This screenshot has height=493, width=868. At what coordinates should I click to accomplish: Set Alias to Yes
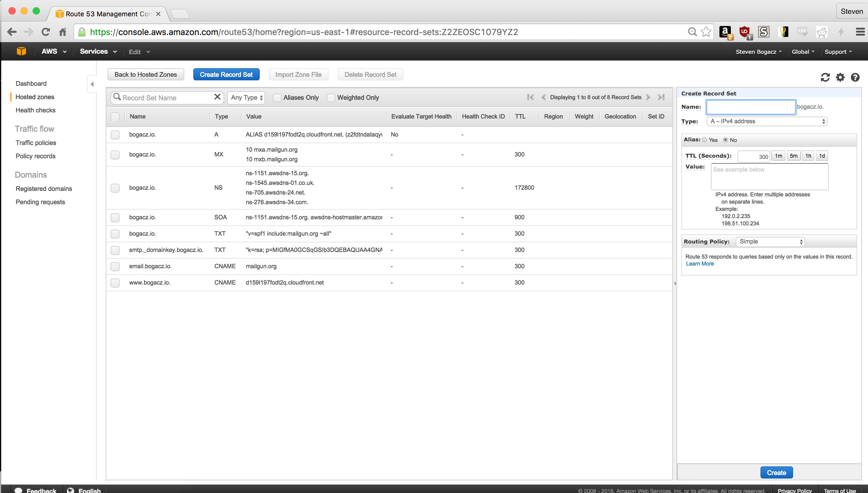pos(705,140)
